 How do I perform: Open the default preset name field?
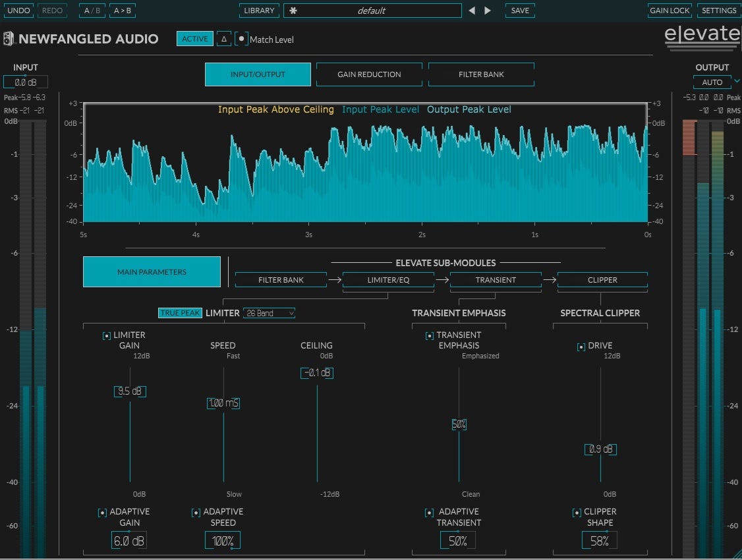pyautogui.click(x=372, y=11)
